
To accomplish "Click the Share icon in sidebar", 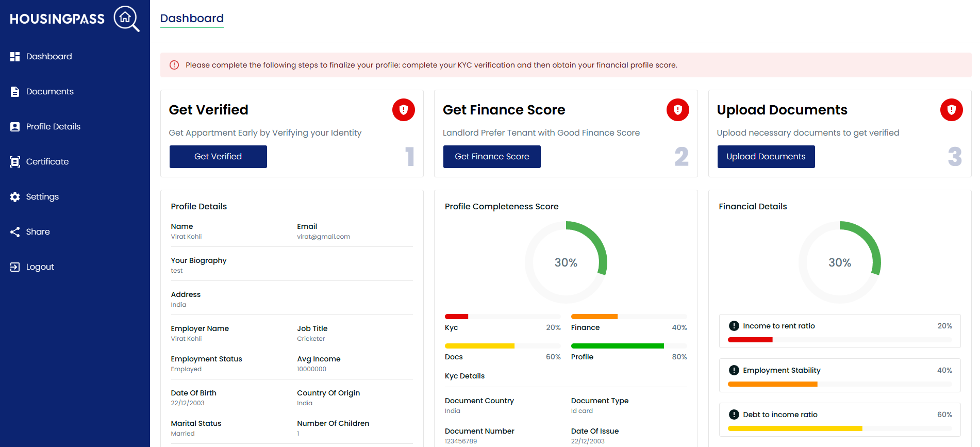I will (x=15, y=232).
